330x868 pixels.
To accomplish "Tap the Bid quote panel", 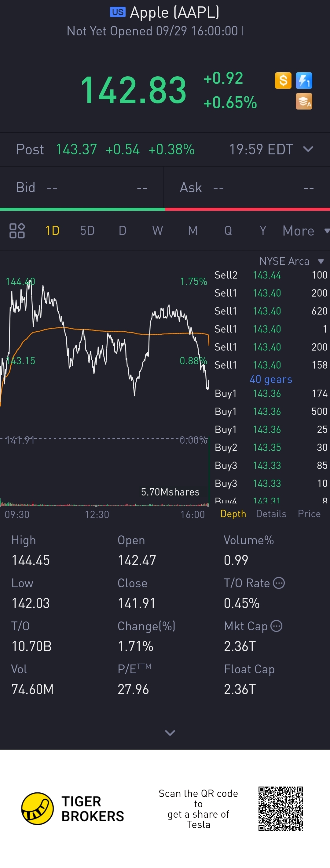I will 82,187.
